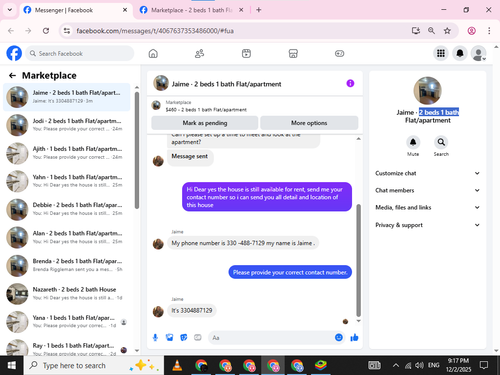Open the account profile avatar menu
The width and height of the screenshot is (500, 375).
click(x=478, y=53)
